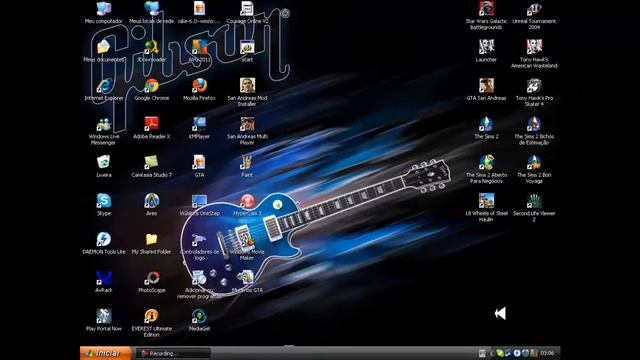Screen dimensions: 640x360
Task: Open San Andreas Mod Installer icon
Action: click(247, 85)
